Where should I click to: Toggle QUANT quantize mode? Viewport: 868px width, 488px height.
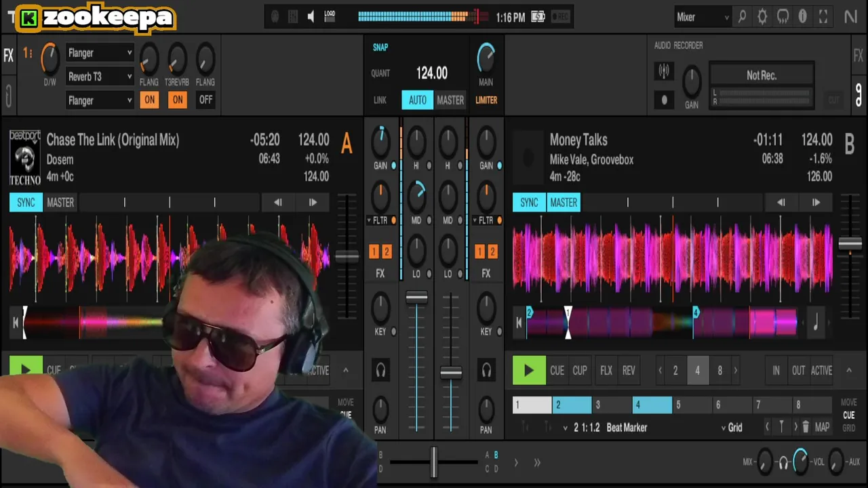point(380,73)
